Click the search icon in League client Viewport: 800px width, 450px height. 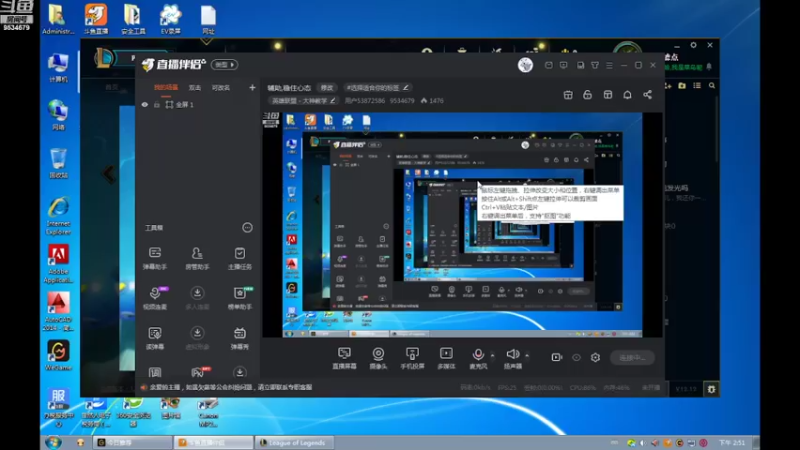pyautogui.click(x=712, y=86)
